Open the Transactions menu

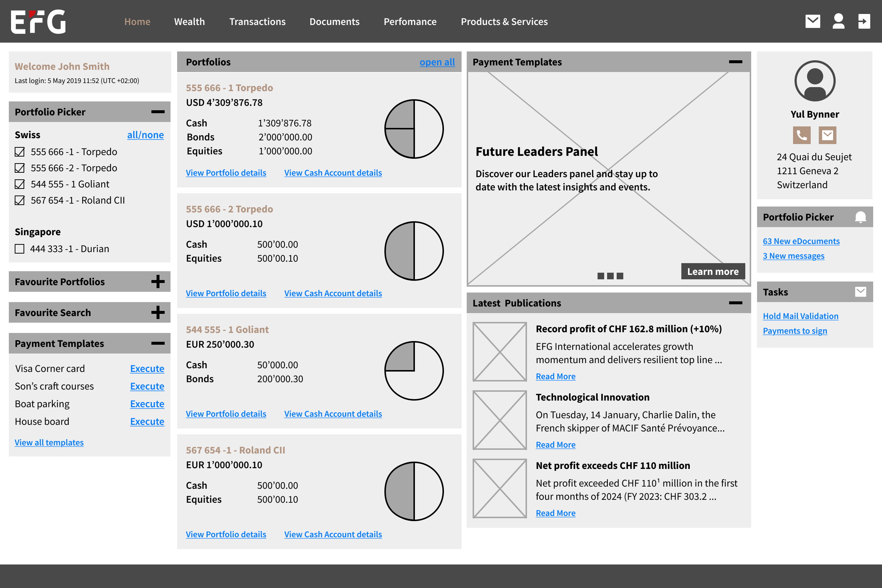point(257,22)
